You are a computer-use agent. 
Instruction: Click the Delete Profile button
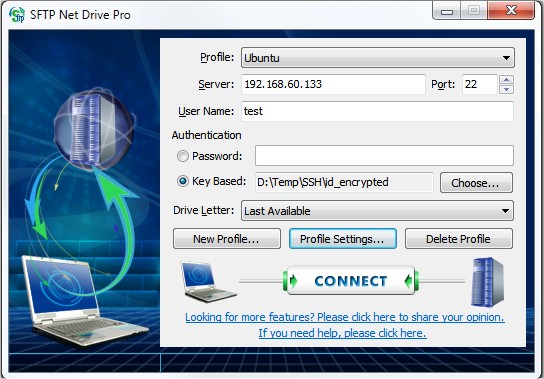pyautogui.click(x=459, y=239)
